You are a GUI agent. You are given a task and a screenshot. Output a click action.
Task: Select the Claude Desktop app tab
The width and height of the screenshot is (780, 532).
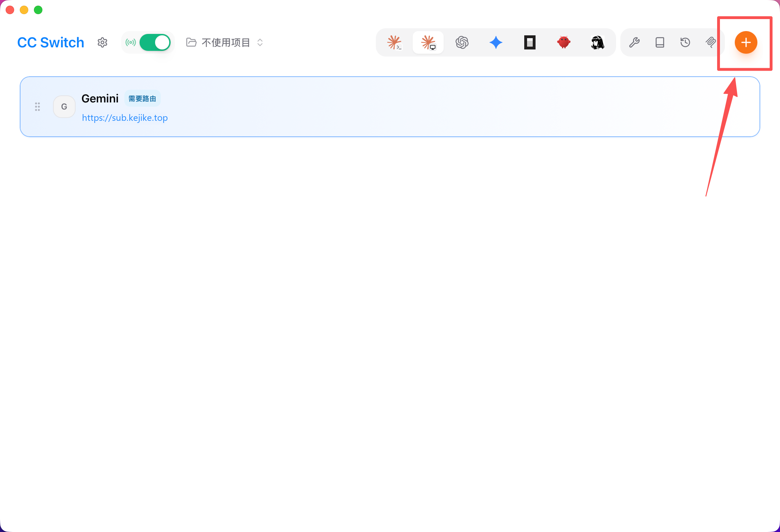click(x=428, y=42)
